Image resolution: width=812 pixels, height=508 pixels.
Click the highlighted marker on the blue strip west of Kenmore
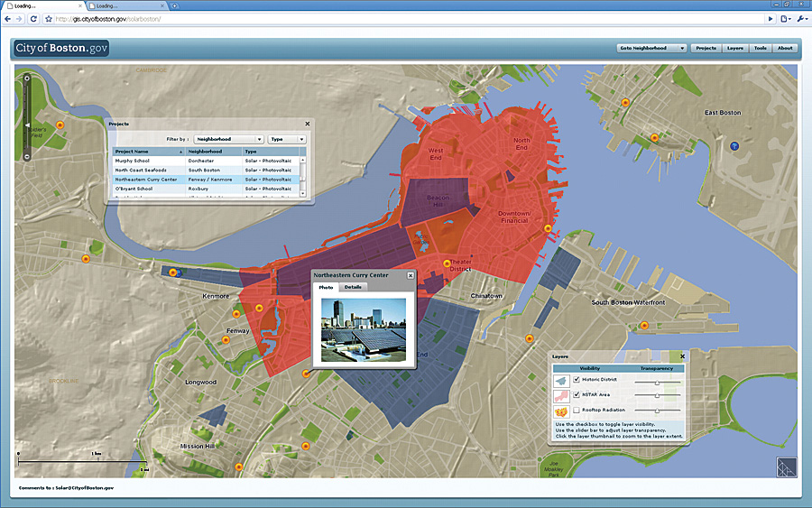[x=173, y=272]
